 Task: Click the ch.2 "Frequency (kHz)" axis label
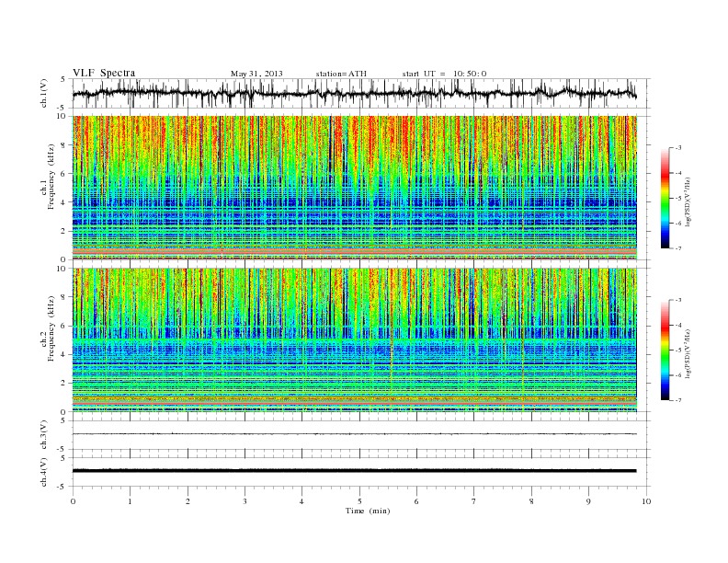(x=51, y=327)
